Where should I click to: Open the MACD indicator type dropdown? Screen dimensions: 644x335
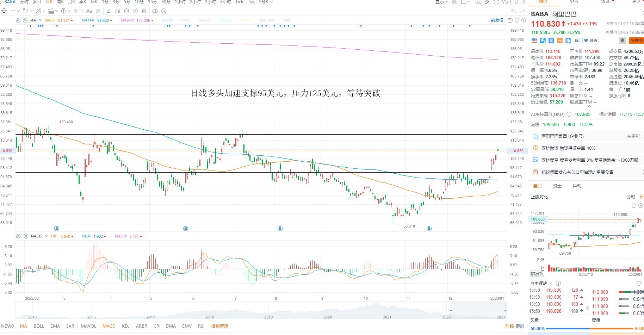pos(46,236)
